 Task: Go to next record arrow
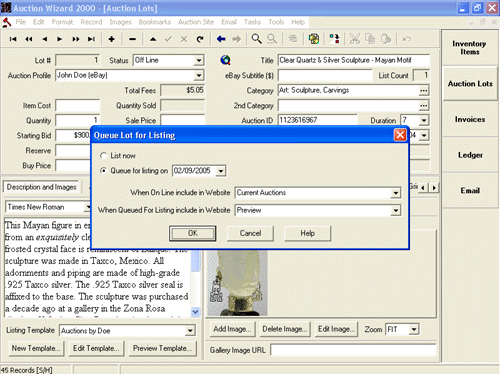[x=60, y=39]
